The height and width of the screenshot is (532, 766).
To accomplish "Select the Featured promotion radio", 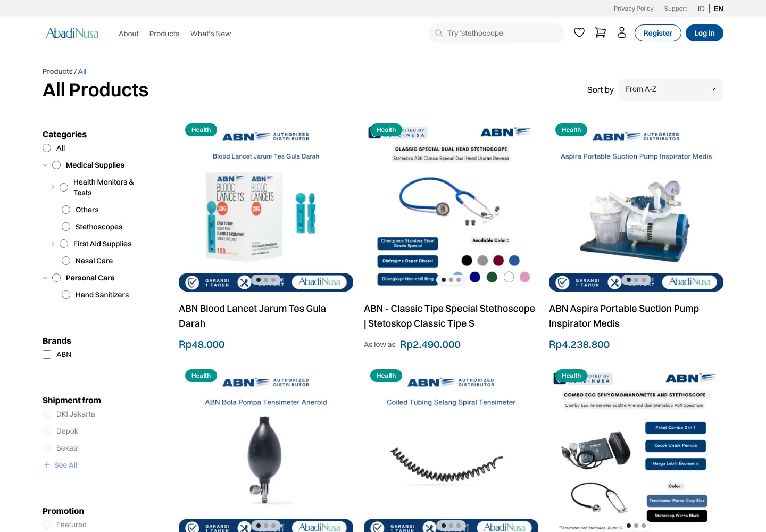I will [47, 525].
